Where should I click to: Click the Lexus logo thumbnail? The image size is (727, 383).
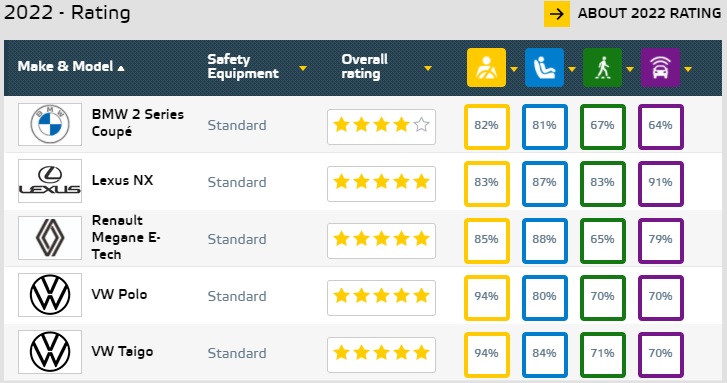coord(50,181)
